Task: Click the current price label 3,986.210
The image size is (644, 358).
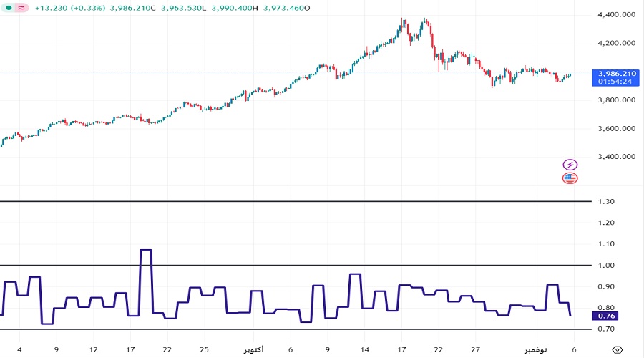Action: (616, 73)
